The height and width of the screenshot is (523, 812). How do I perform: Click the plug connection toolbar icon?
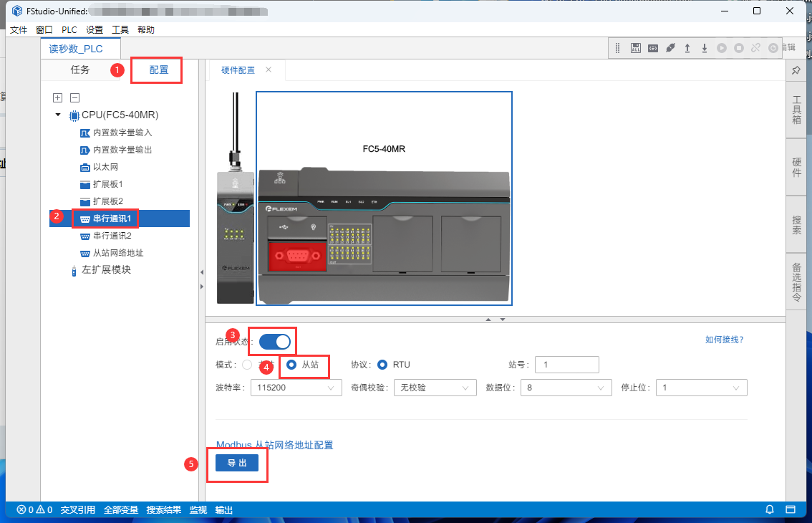(x=670, y=48)
